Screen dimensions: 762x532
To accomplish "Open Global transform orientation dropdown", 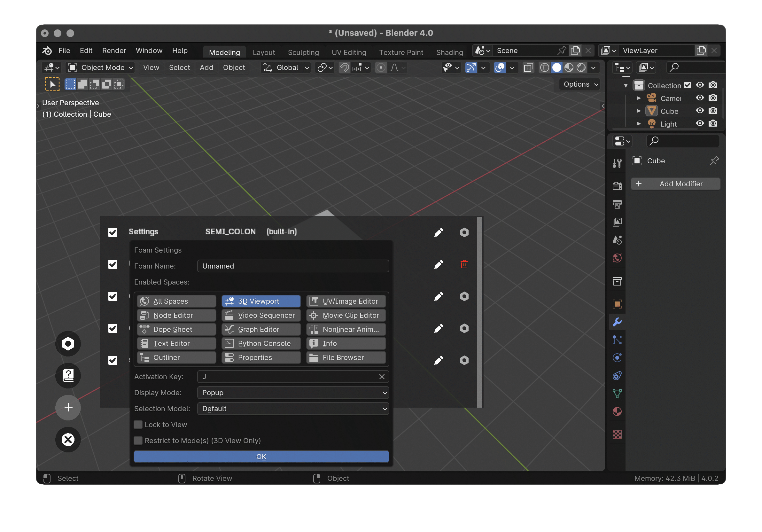I will click(x=285, y=68).
